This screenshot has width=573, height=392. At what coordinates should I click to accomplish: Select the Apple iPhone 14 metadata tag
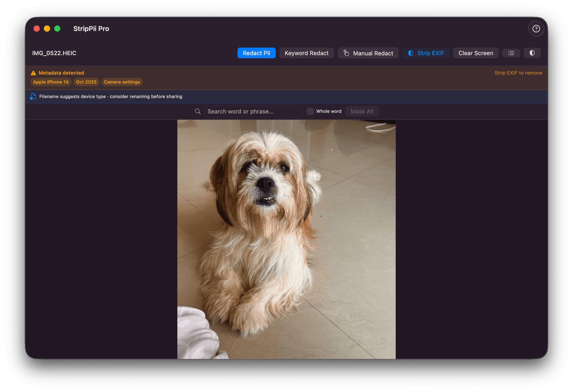51,82
